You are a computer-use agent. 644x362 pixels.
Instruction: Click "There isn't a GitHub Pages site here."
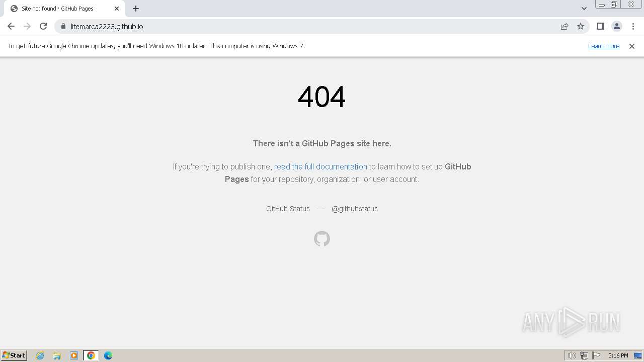[322, 143]
